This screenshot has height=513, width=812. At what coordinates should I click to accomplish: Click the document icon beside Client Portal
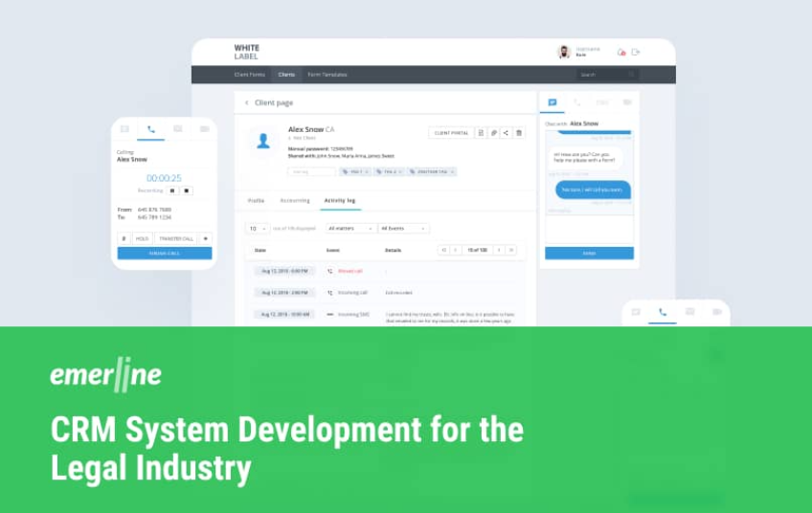481,133
